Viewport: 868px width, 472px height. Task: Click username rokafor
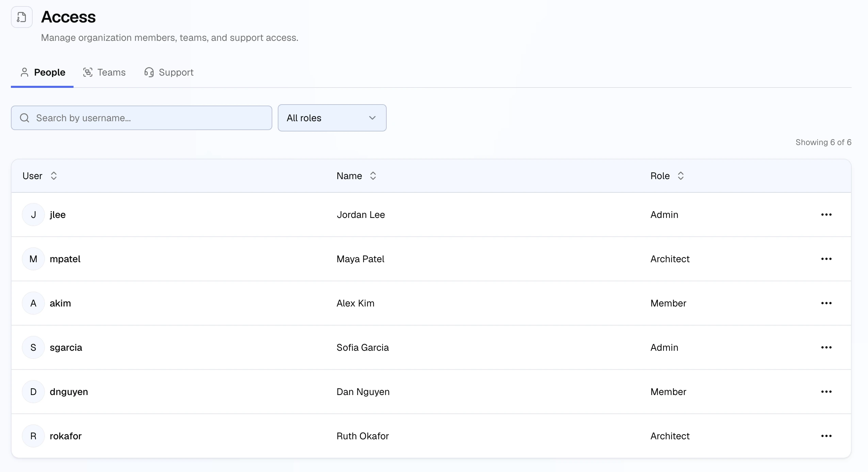(x=66, y=436)
